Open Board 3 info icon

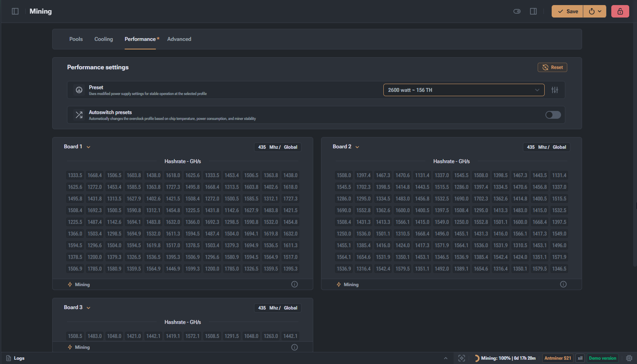point(295,347)
